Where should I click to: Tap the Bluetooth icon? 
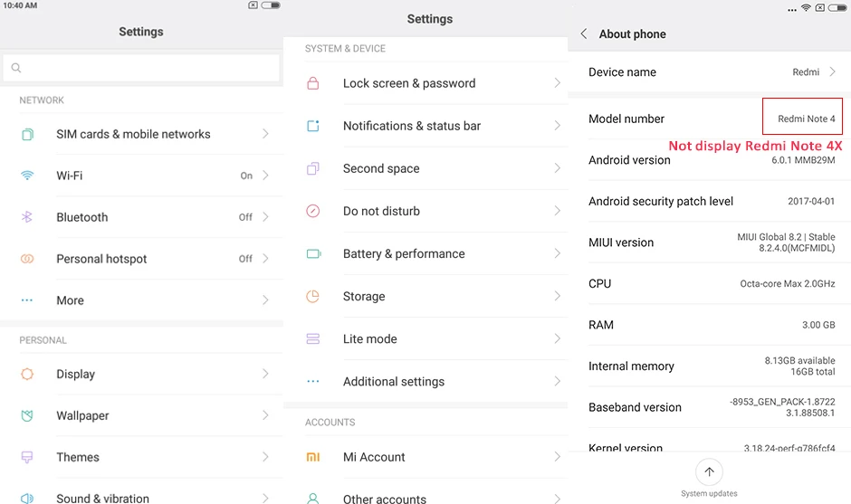click(27, 217)
